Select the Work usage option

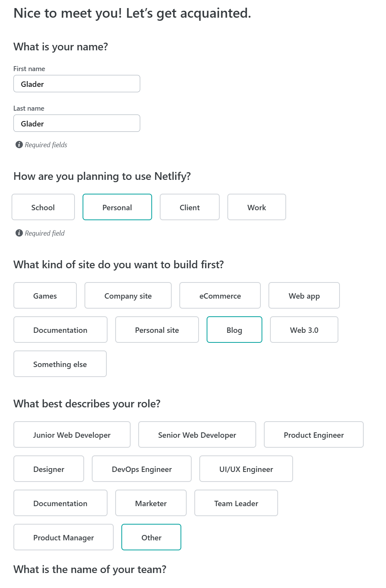[x=257, y=207]
